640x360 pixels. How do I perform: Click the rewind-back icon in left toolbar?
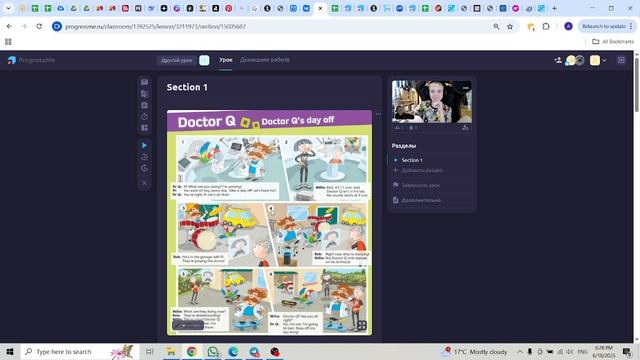(144, 157)
